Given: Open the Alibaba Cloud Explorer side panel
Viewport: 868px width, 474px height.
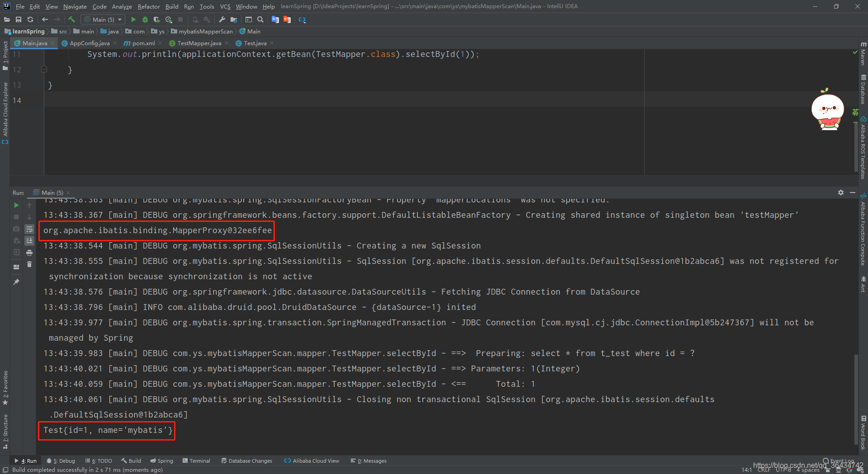Looking at the screenshot, I should point(5,113).
